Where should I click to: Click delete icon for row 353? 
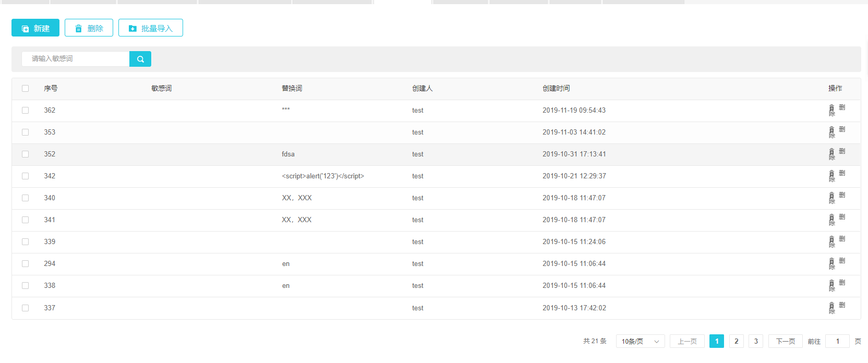(831, 131)
